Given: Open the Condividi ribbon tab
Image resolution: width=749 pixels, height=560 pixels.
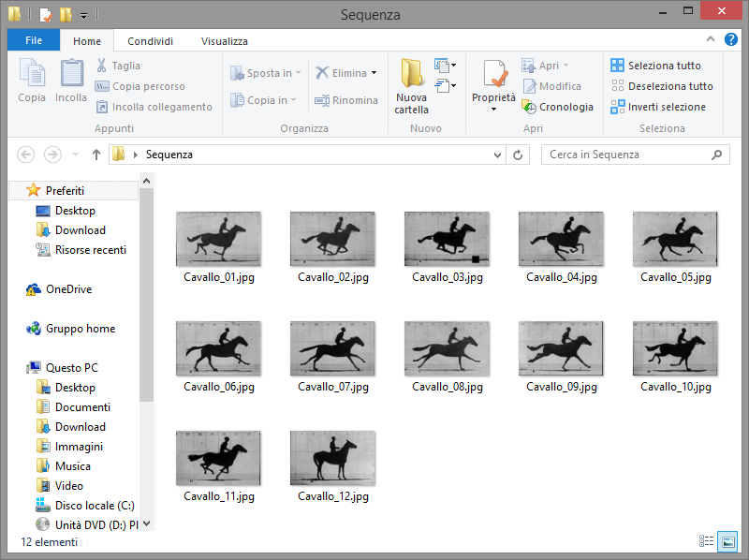Looking at the screenshot, I should 150,41.
